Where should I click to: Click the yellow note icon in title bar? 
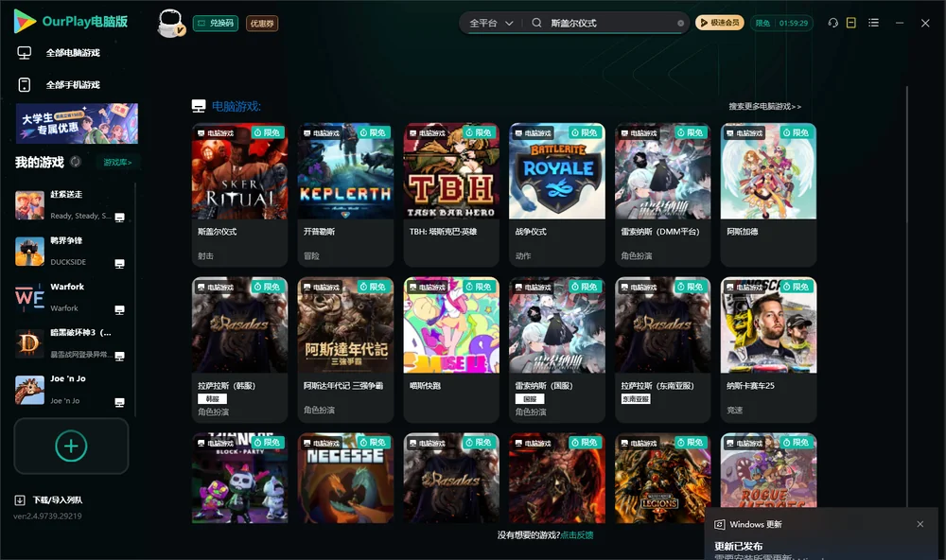(x=851, y=23)
